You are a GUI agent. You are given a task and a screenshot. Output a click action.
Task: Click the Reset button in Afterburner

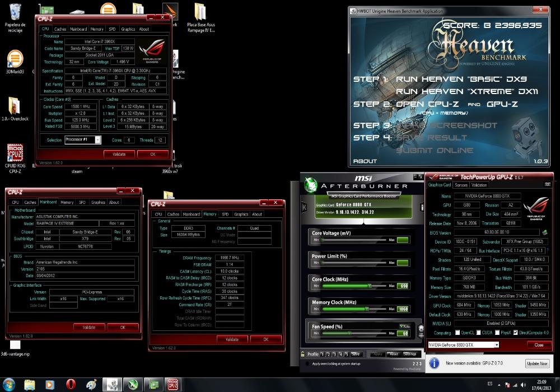394,354
